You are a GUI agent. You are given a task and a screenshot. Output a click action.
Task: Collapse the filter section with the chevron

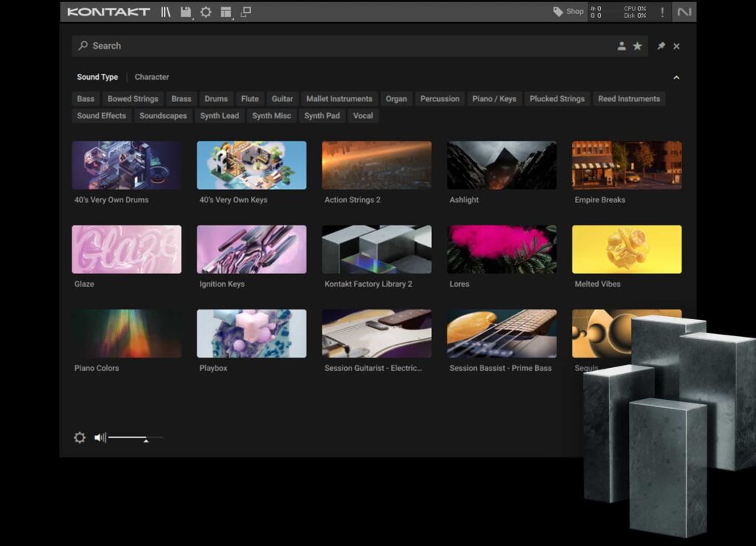coord(677,77)
